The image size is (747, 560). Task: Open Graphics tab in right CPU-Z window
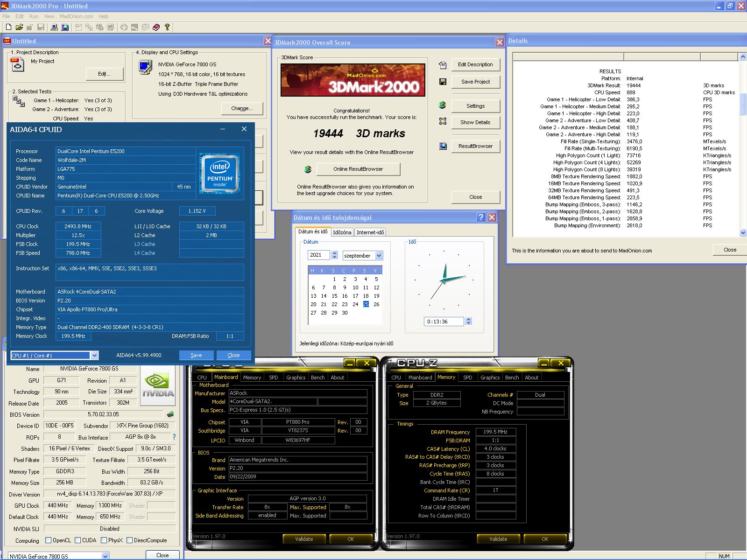coord(490,378)
